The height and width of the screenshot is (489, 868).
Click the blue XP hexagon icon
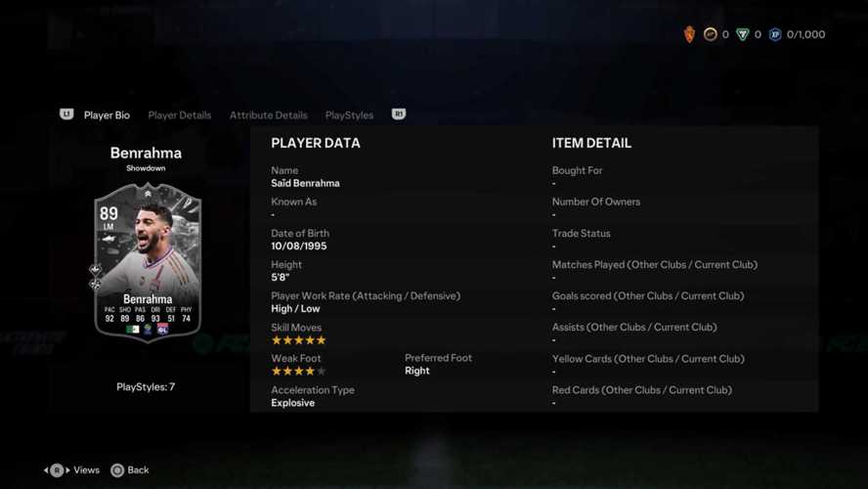(x=775, y=34)
